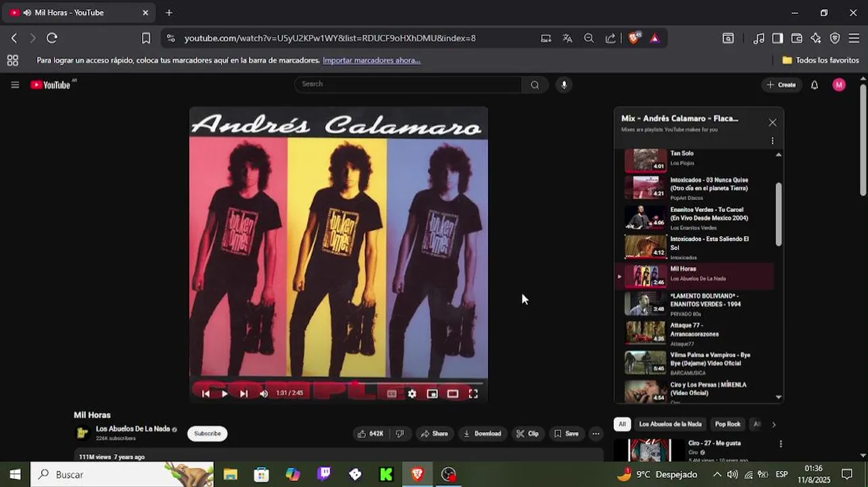Skip to previous video in player
Viewport: 868px width, 487px height.
(206, 394)
